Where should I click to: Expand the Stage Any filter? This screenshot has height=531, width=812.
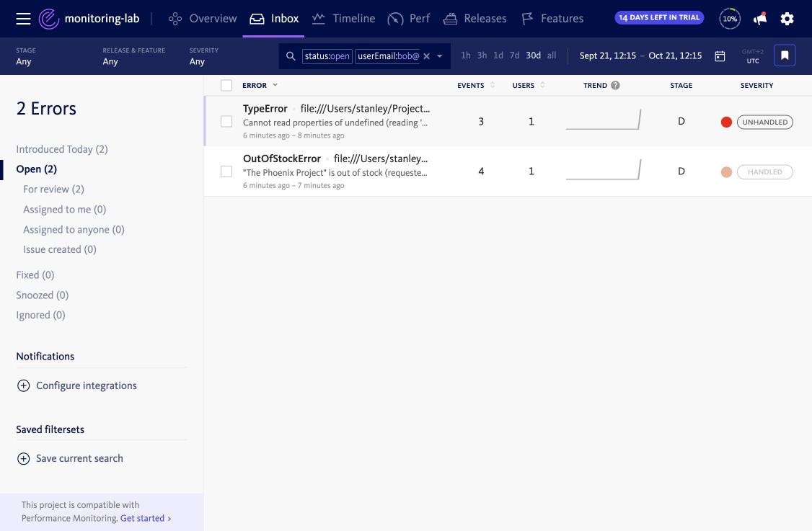pos(26,56)
